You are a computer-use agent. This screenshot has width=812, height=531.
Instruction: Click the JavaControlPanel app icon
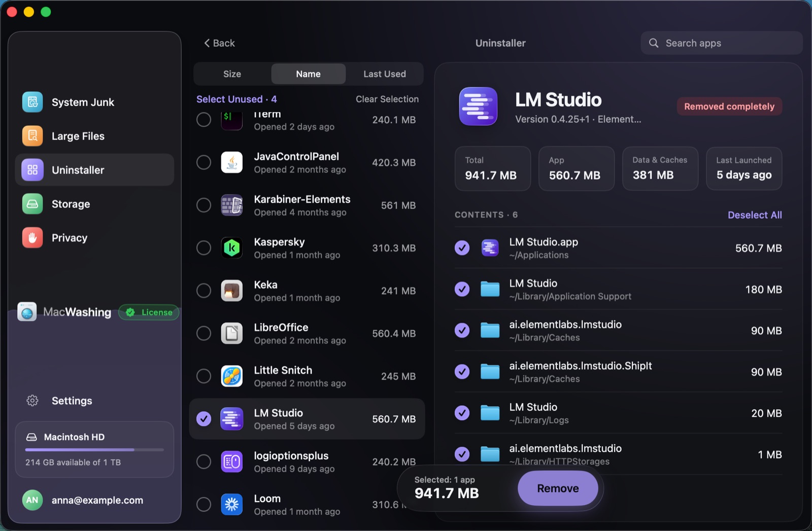coord(232,162)
